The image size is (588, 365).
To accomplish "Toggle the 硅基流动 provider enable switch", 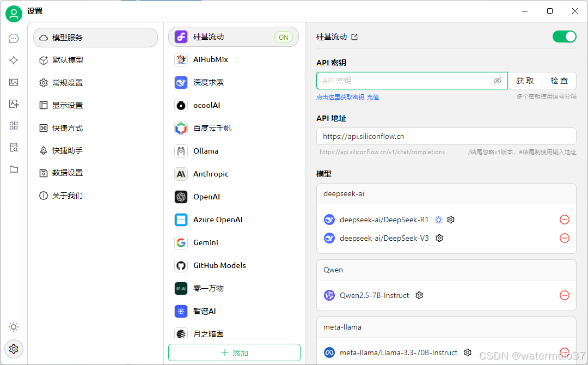I will coord(564,36).
